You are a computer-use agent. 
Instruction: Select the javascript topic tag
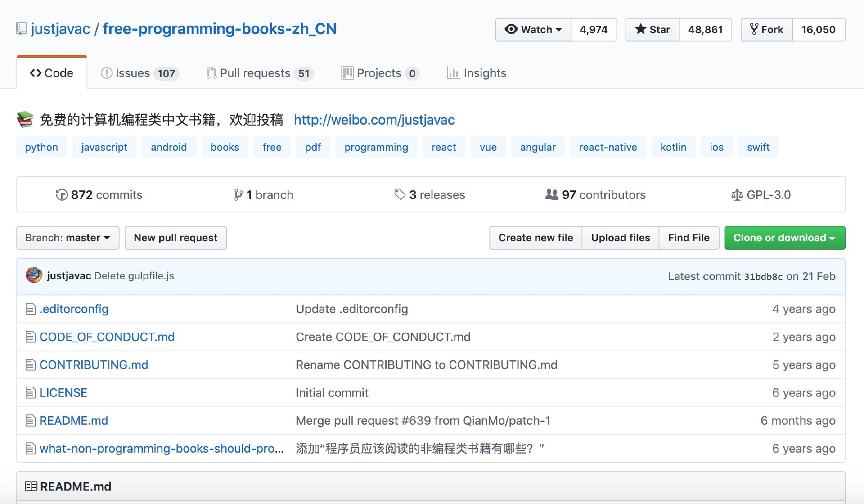104,147
